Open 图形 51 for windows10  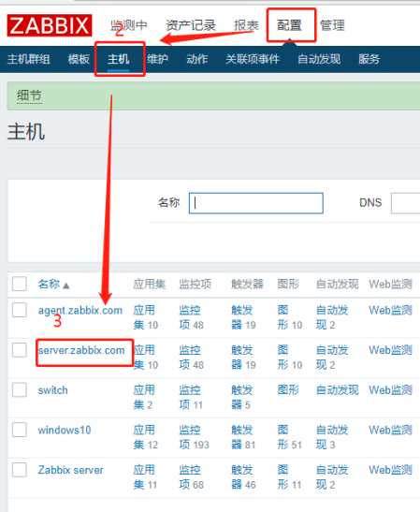[290, 437]
